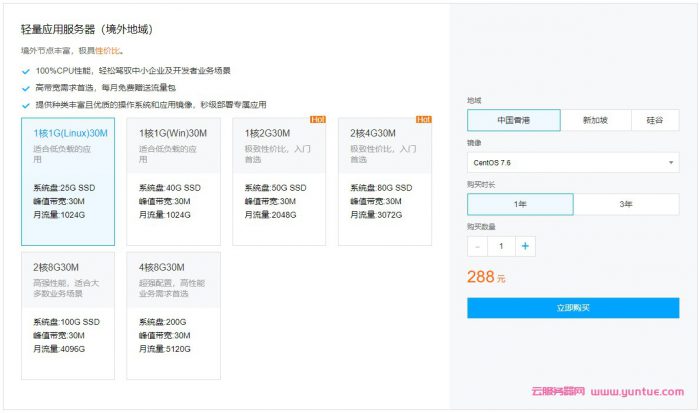Increase quantity with plus button
This screenshot has height=413, width=700.
click(x=526, y=245)
